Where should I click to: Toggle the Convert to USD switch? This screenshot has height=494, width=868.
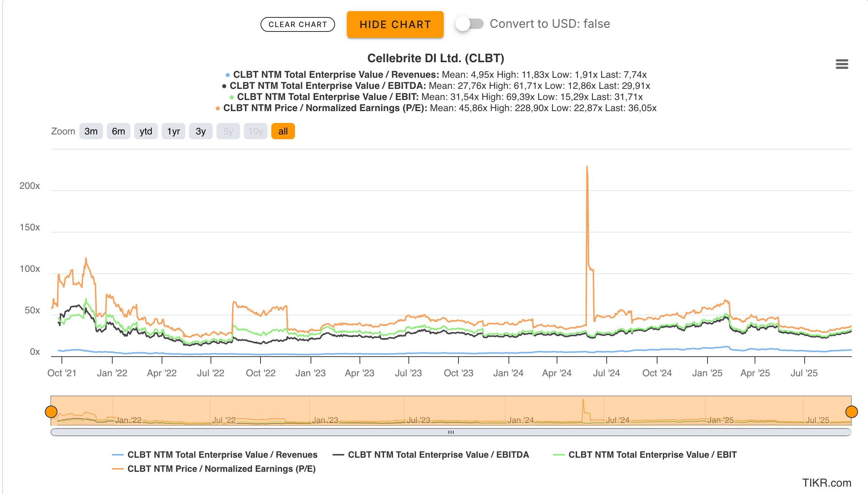coord(469,24)
